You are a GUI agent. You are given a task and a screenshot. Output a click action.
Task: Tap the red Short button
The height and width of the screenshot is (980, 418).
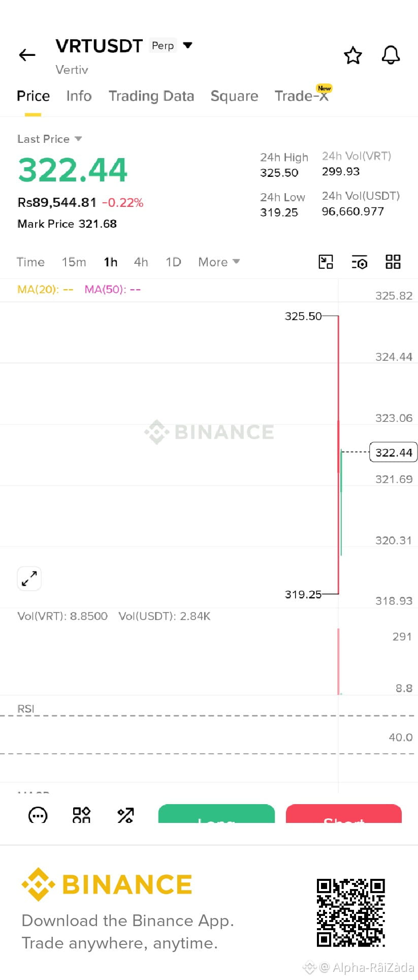344,814
